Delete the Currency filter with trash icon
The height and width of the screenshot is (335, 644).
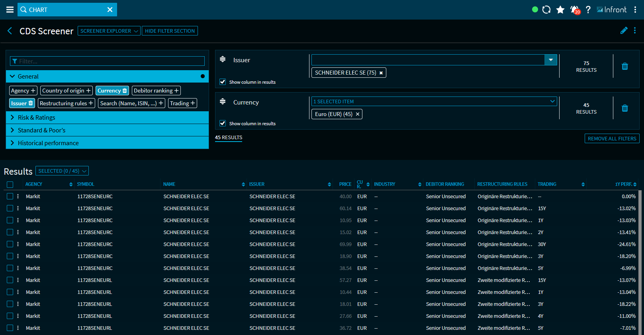click(x=625, y=108)
